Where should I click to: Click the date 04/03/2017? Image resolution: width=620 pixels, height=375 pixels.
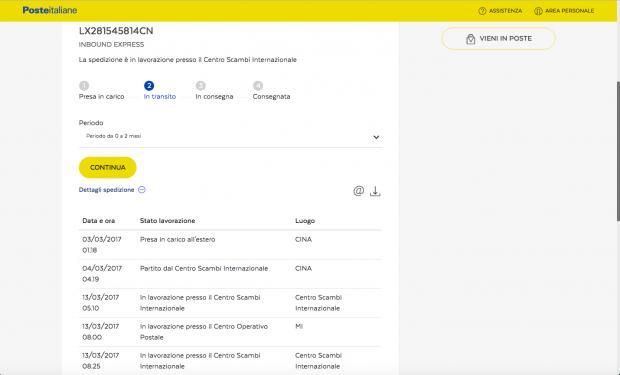[102, 268]
